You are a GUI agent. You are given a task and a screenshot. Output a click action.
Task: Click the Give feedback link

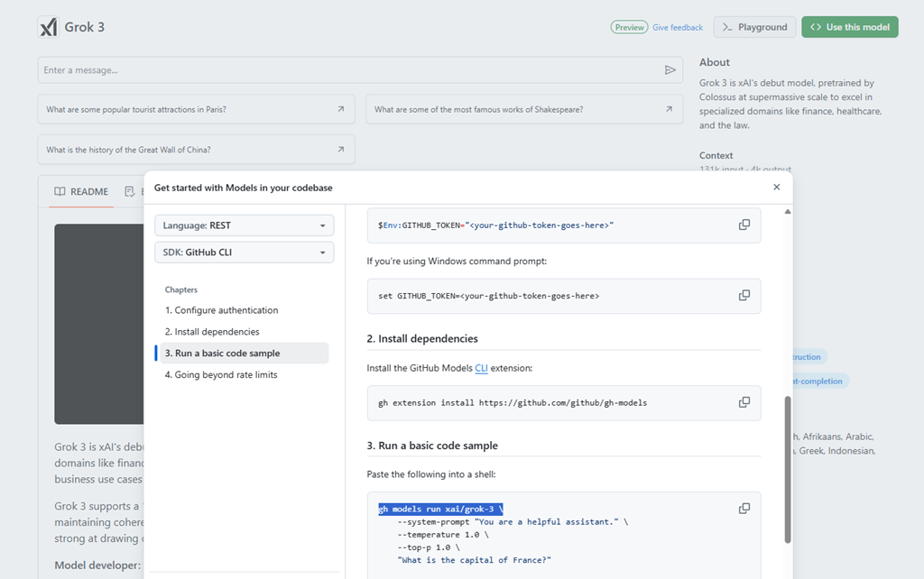(x=677, y=27)
